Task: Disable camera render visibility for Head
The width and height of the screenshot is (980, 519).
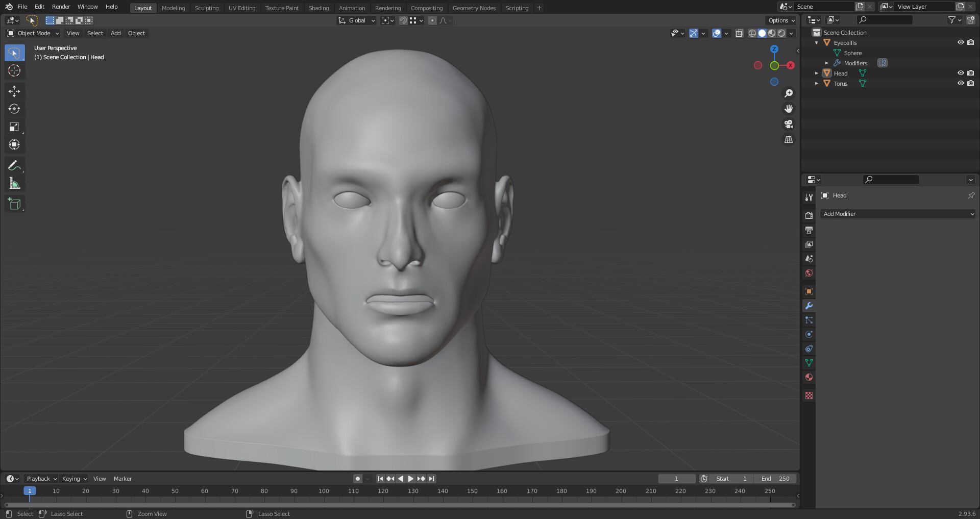Action: click(970, 73)
